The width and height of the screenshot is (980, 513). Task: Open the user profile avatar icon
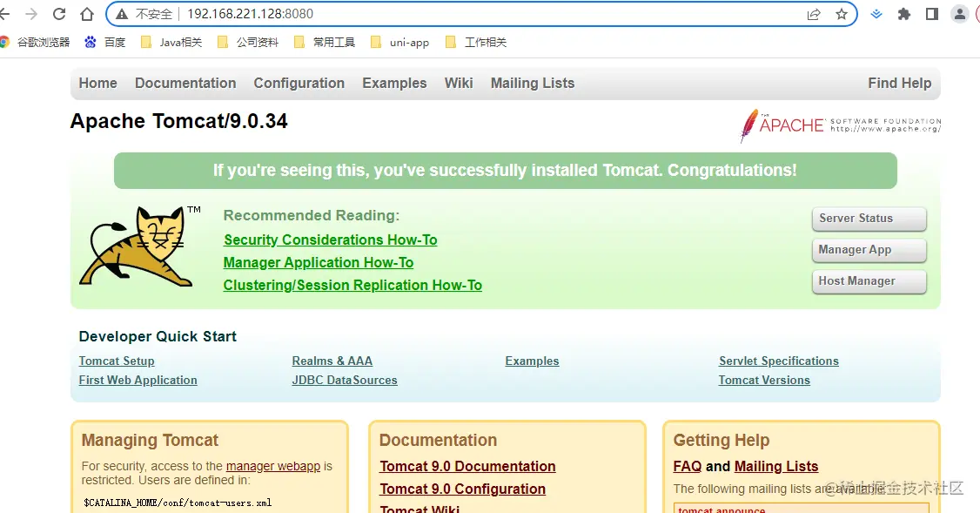pyautogui.click(x=959, y=14)
